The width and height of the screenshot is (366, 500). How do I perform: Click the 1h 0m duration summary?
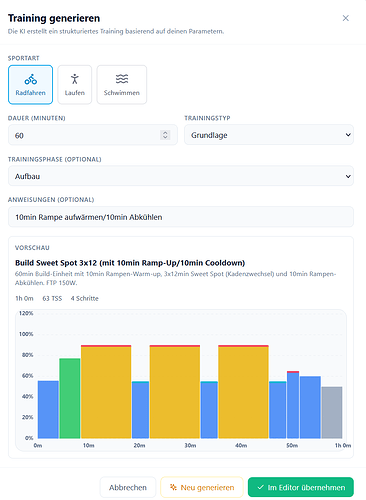24,298
